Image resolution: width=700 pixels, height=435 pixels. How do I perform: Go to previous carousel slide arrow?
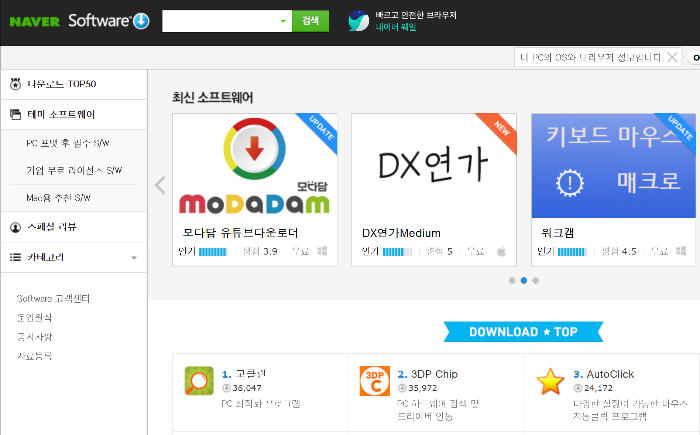pos(160,185)
